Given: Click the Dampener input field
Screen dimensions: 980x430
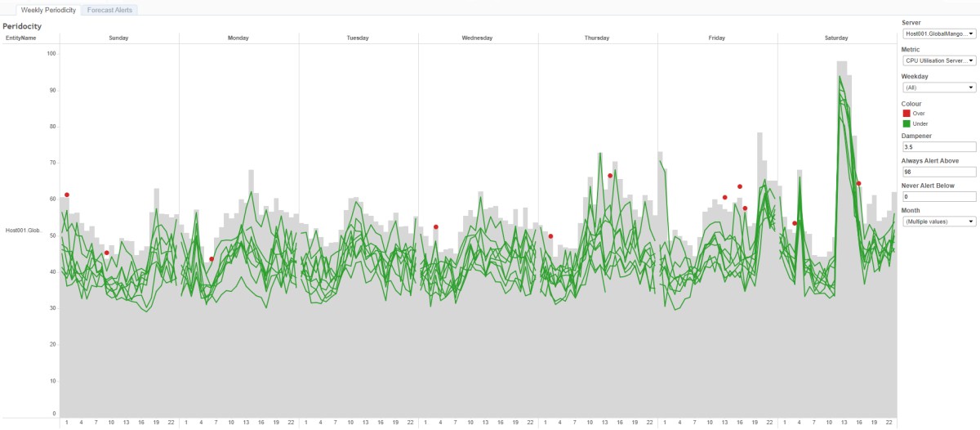Looking at the screenshot, I should click(938, 147).
